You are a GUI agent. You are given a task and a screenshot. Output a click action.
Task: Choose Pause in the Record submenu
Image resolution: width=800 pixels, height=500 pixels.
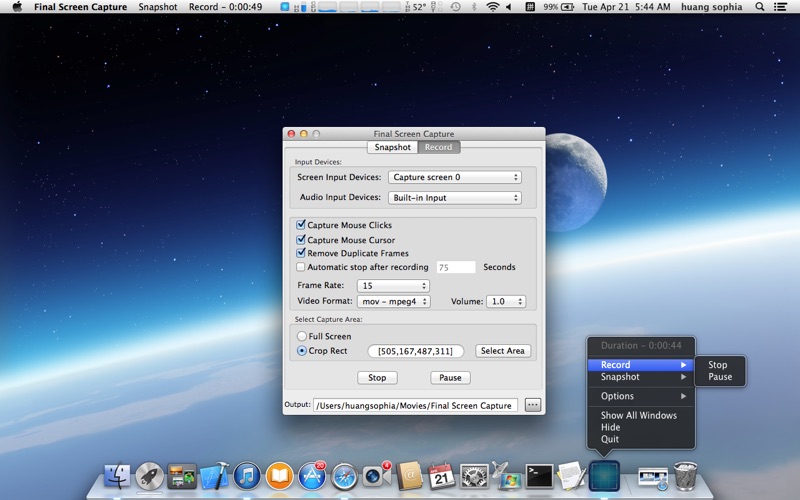click(720, 377)
